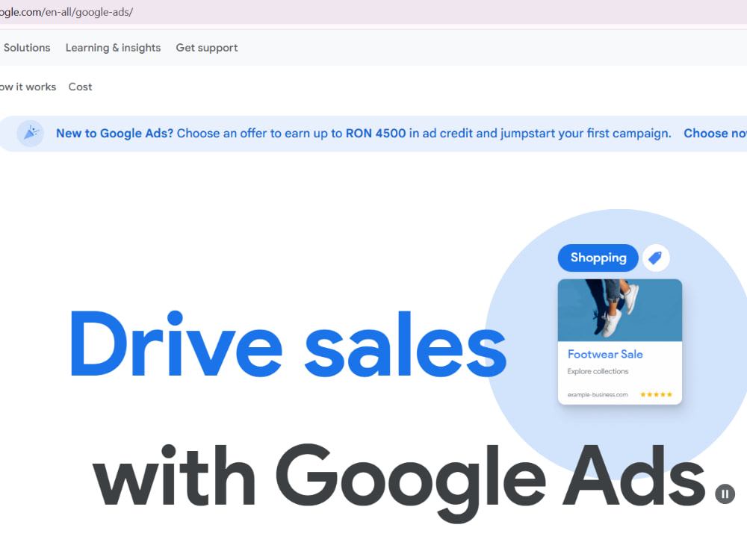The width and height of the screenshot is (747, 560).
Task: Click the browser address bar URL
Action: [66, 12]
